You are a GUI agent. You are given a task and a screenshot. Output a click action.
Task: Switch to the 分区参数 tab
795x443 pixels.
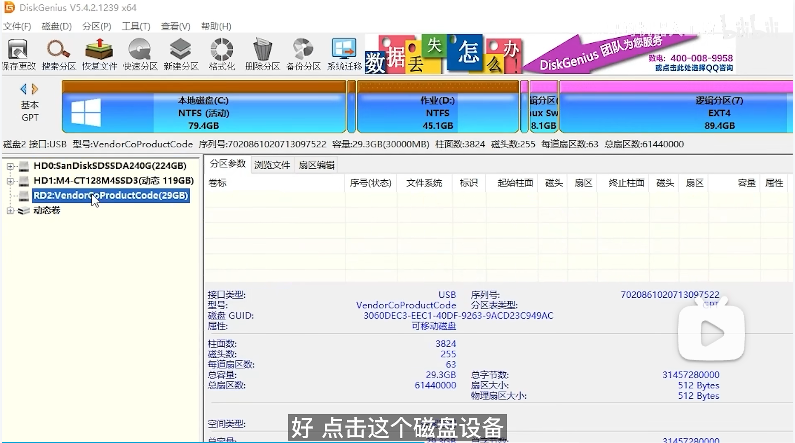coord(228,164)
